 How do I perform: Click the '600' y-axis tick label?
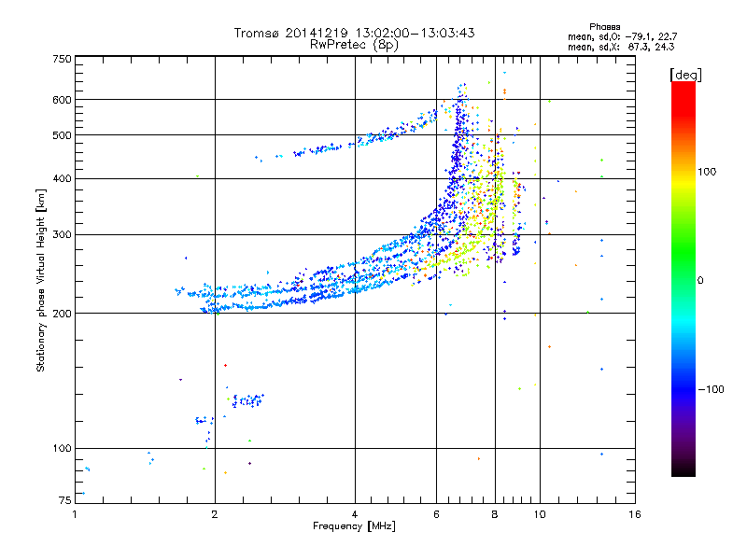coord(62,100)
